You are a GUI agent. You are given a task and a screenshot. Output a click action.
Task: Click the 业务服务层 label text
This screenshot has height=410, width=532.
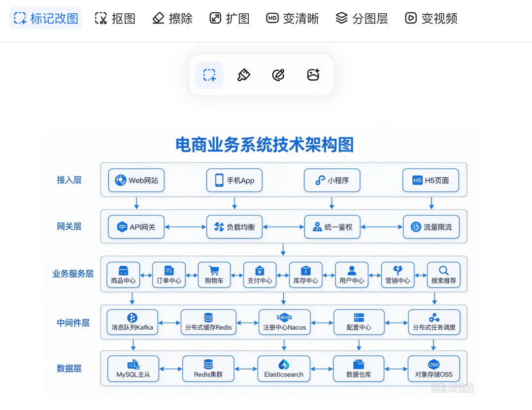click(x=73, y=274)
